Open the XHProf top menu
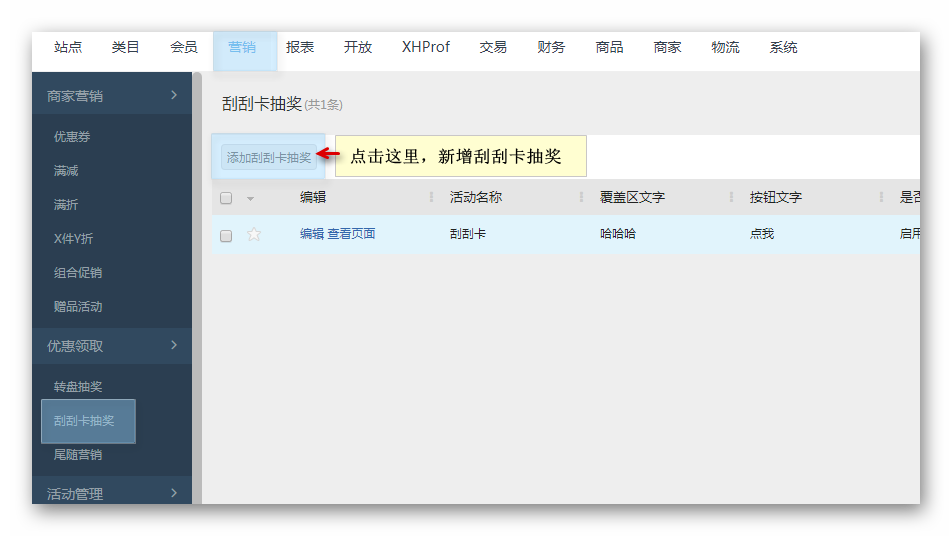This screenshot has width=952, height=536. point(426,47)
